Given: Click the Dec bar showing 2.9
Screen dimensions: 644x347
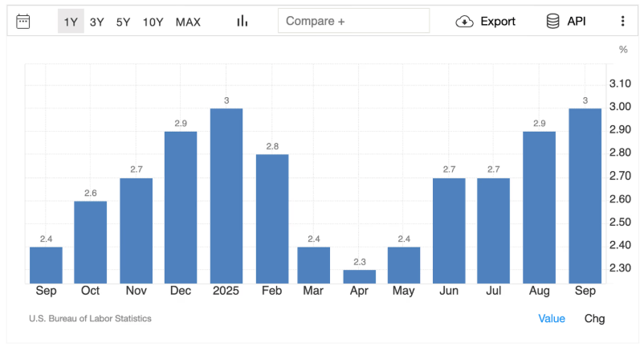Looking at the screenshot, I should pos(181,207).
